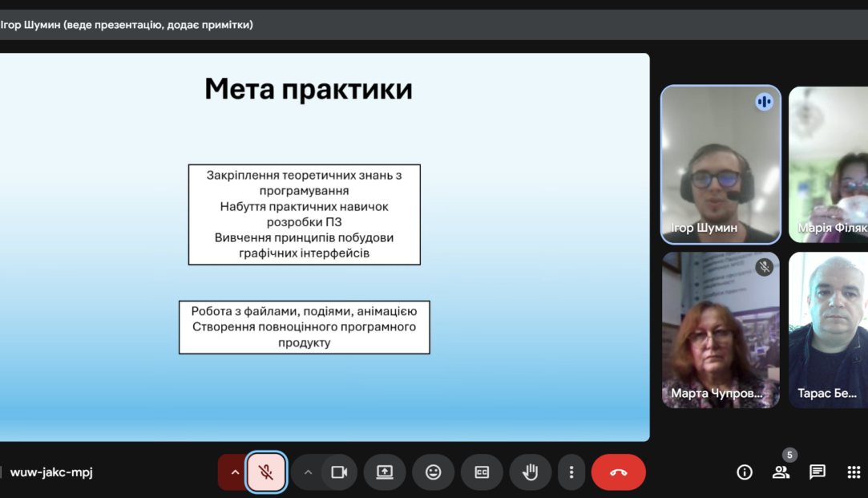Turn on closed captions
The width and height of the screenshot is (868, 498).
point(482,472)
